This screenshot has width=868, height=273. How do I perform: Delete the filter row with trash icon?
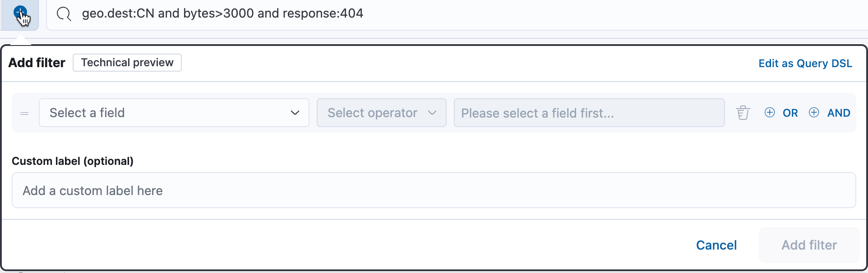tap(743, 113)
